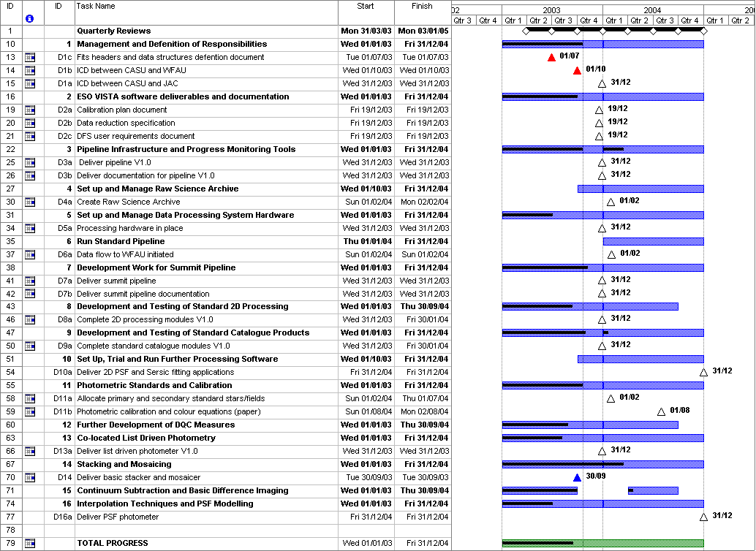
Task: Click the note icon for row 19
Action: click(x=30, y=110)
